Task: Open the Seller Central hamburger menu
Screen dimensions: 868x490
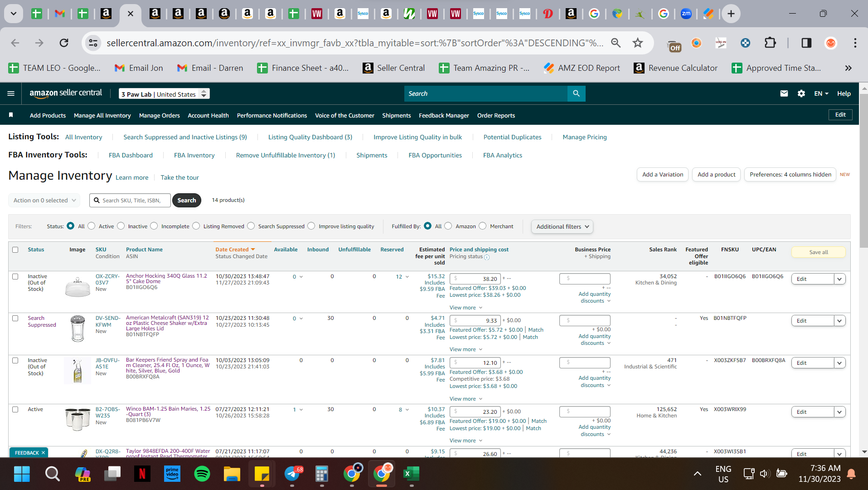Action: click(11, 93)
